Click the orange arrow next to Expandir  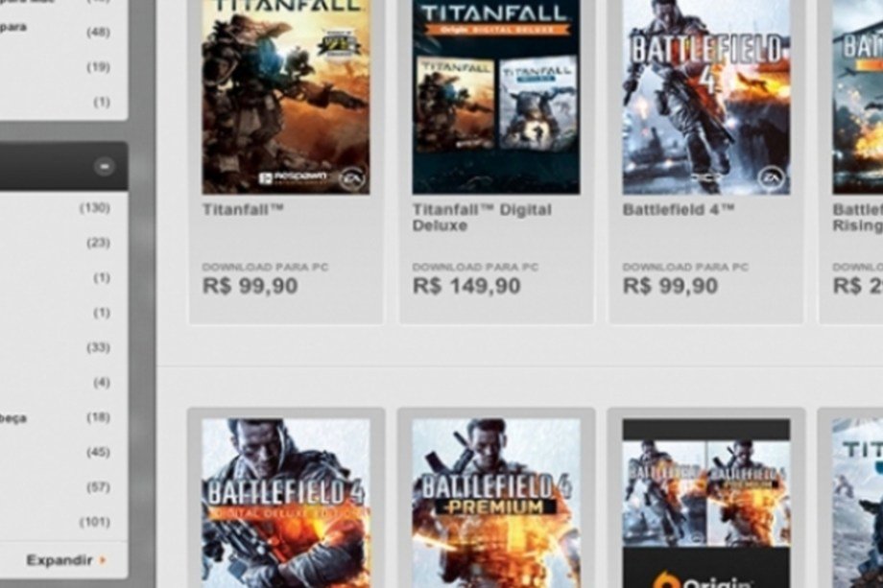click(103, 560)
